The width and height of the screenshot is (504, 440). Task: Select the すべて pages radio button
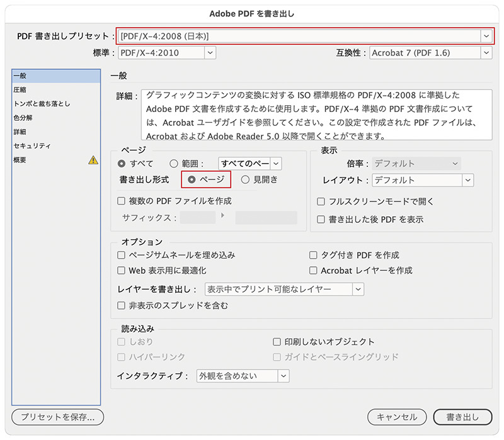click(x=122, y=164)
